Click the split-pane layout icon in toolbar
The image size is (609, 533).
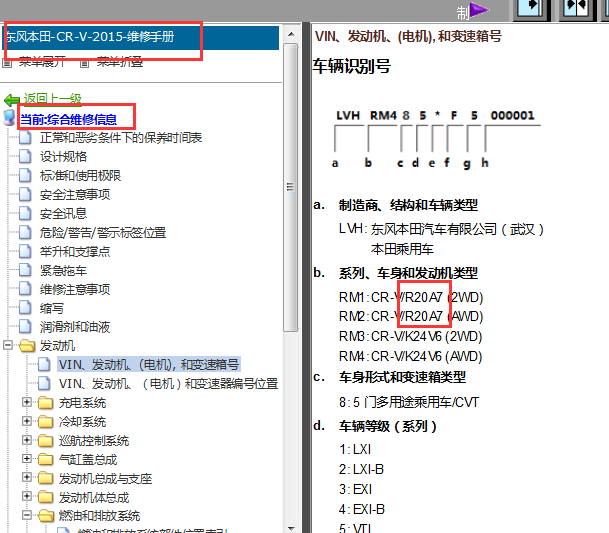click(577, 9)
